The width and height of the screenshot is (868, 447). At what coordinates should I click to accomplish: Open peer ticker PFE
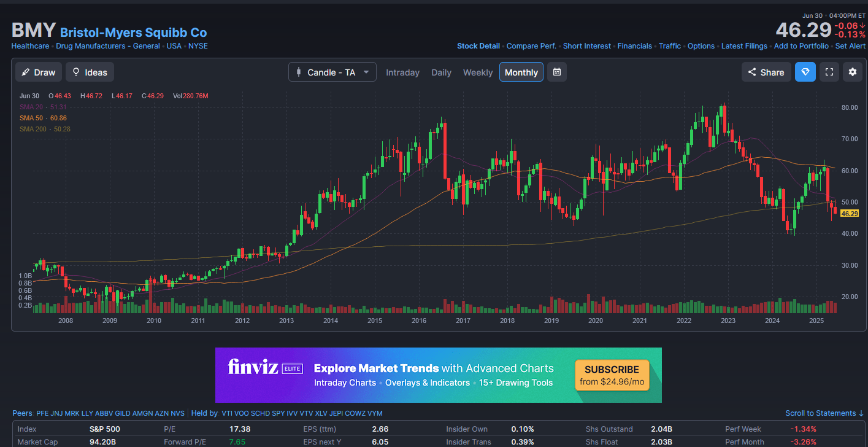(42, 413)
